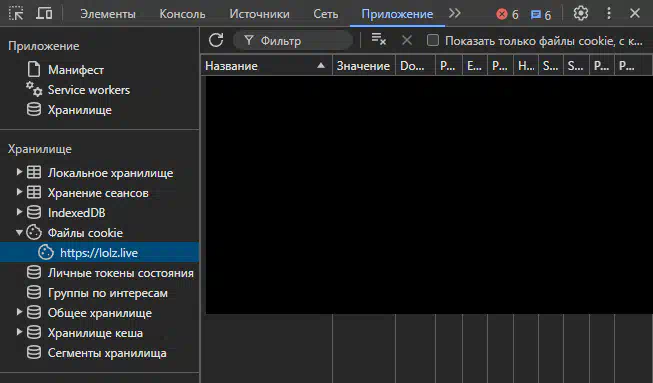Open the Элементы tab

[108, 14]
